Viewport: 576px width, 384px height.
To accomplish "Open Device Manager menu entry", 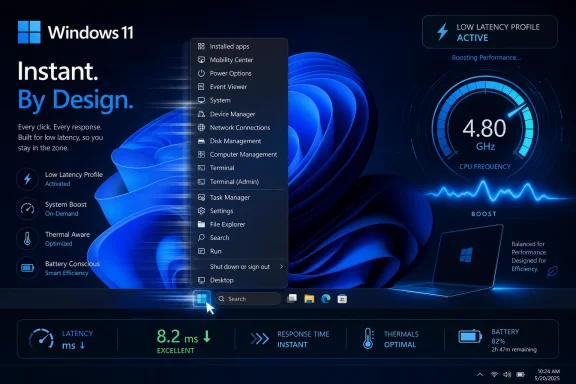I will pos(239,114).
